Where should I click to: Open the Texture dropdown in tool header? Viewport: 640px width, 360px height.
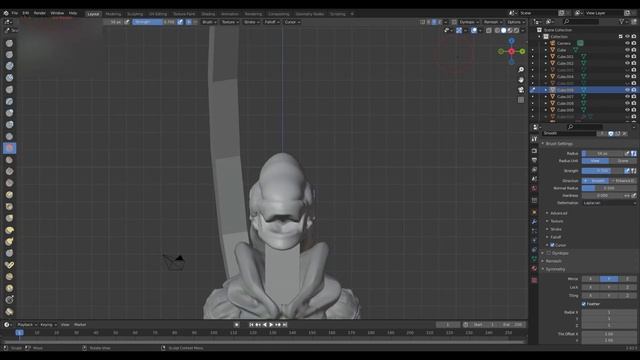click(x=230, y=22)
